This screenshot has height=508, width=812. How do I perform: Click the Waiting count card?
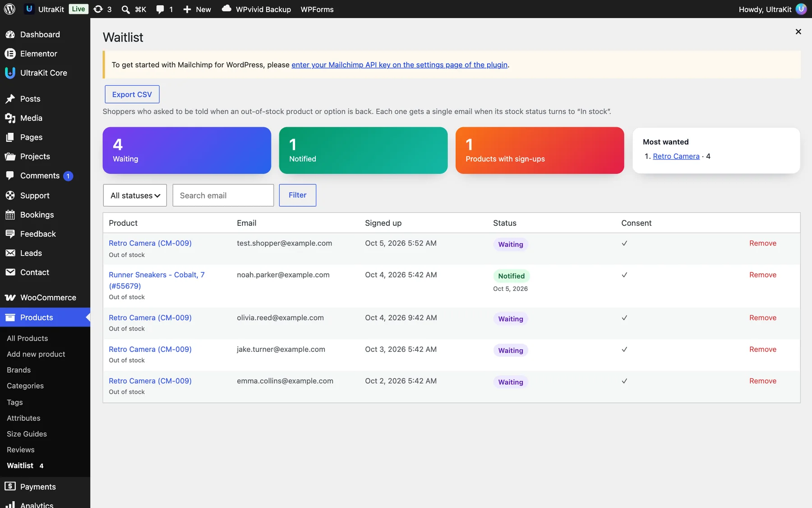coord(187,150)
